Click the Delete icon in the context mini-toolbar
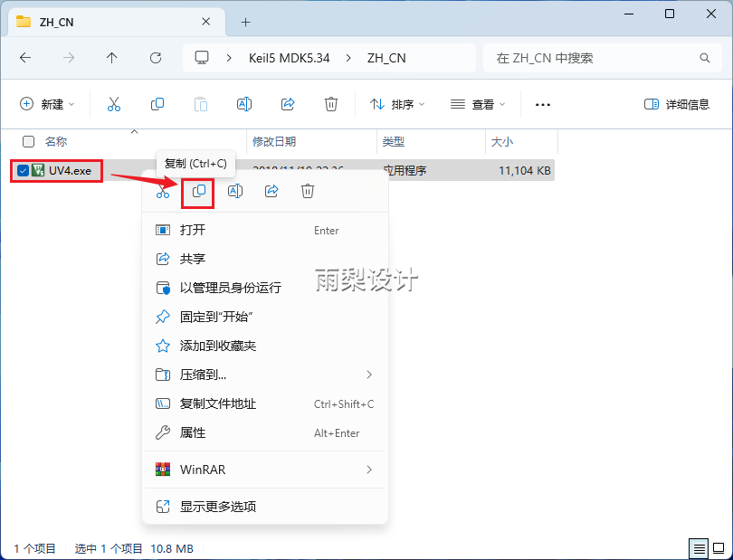The image size is (733, 560). [308, 191]
